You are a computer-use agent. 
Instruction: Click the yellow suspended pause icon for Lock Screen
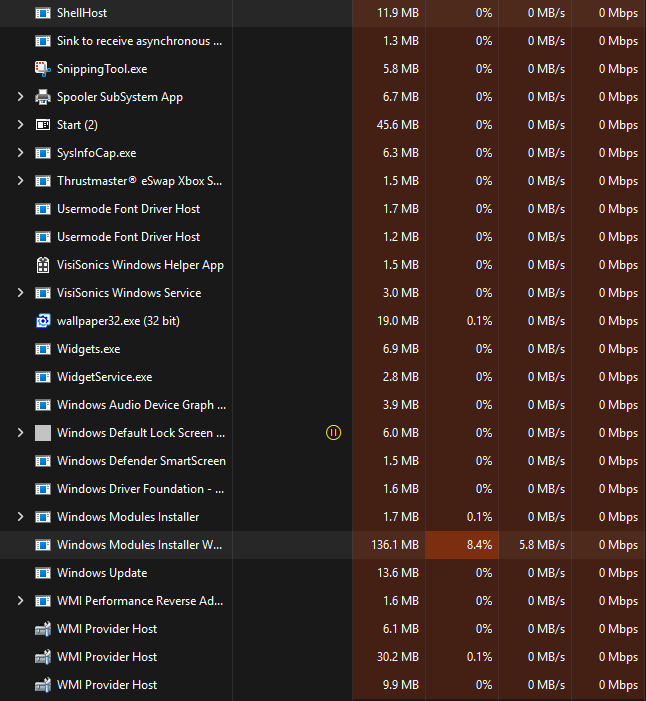click(x=334, y=433)
